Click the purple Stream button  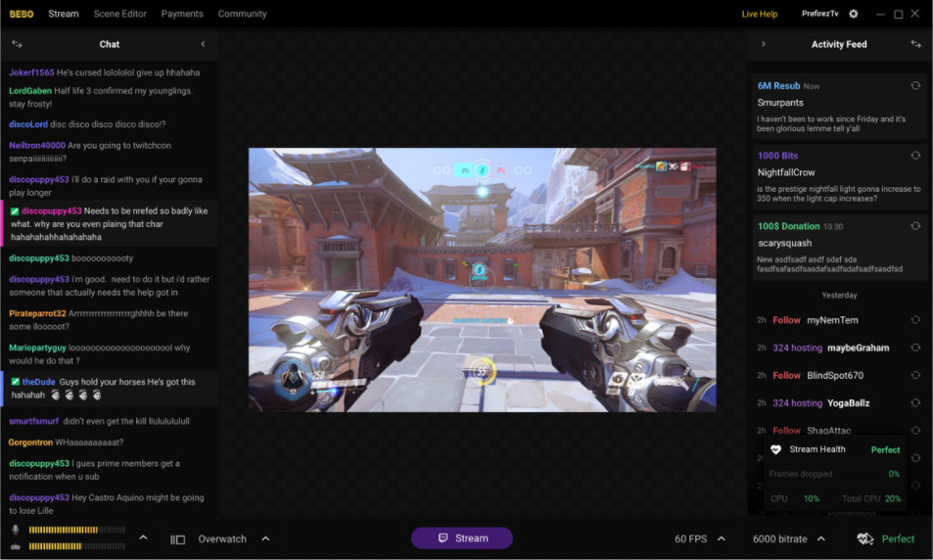coord(462,538)
